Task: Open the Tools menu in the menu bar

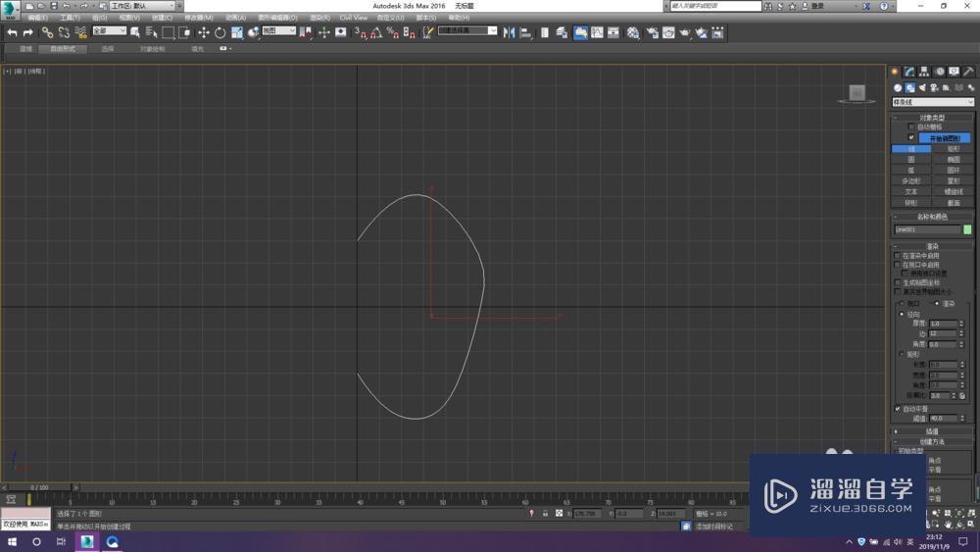Action: [x=70, y=18]
